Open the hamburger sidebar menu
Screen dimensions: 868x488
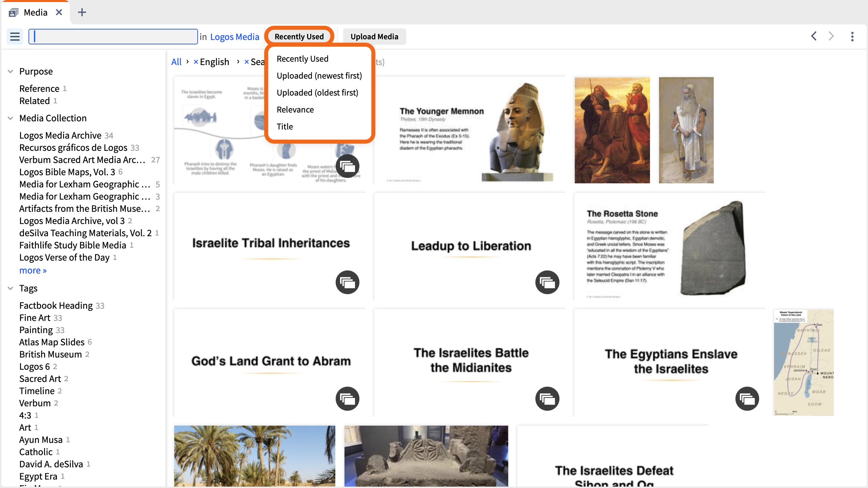tap(15, 37)
